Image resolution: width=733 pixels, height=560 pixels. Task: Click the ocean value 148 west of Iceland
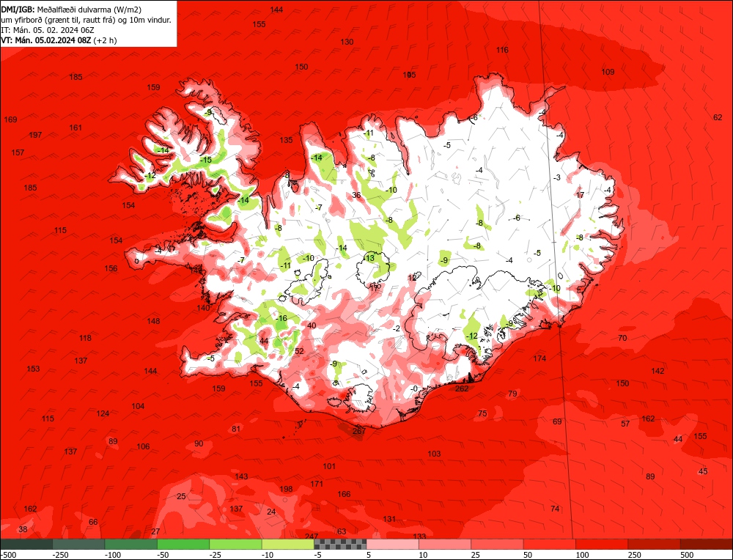[x=153, y=322]
